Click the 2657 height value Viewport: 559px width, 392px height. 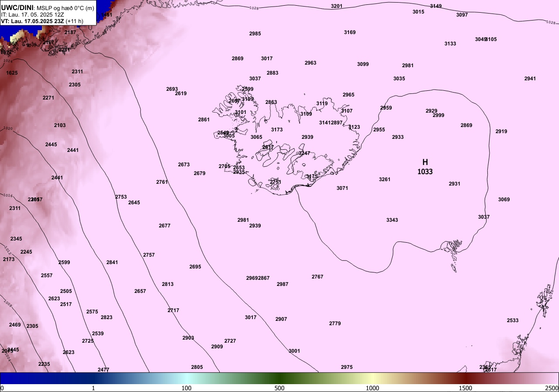[x=140, y=291]
